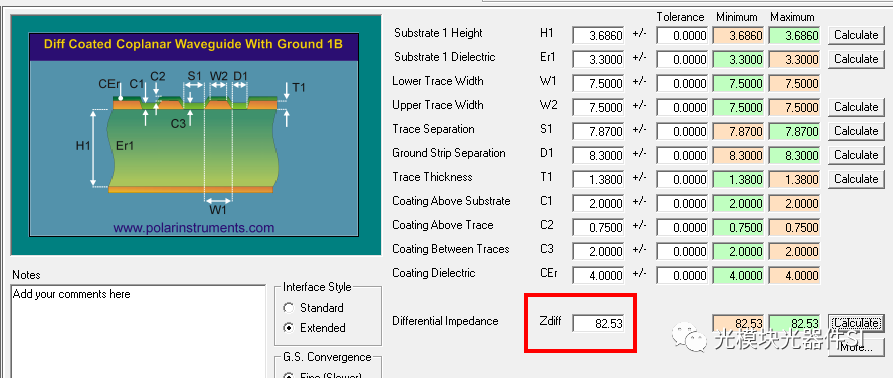Click the C3 tolerance field
The image size is (893, 378).
tap(682, 251)
